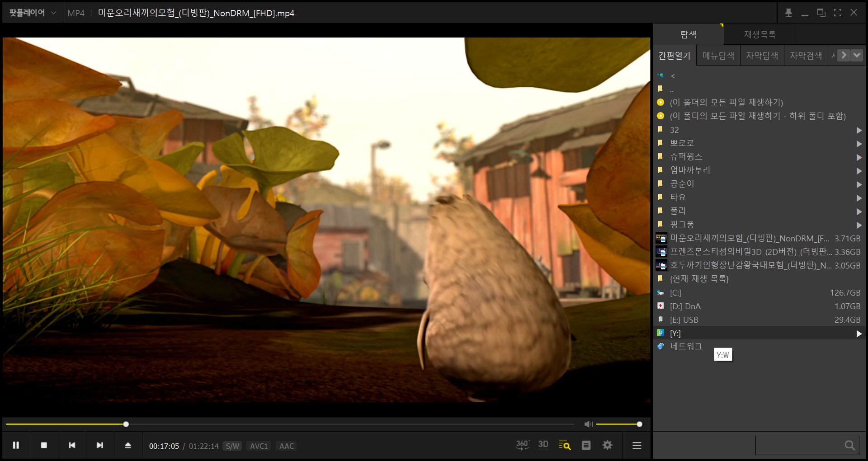
Task: Open the preferences gear icon
Action: pyautogui.click(x=608, y=445)
